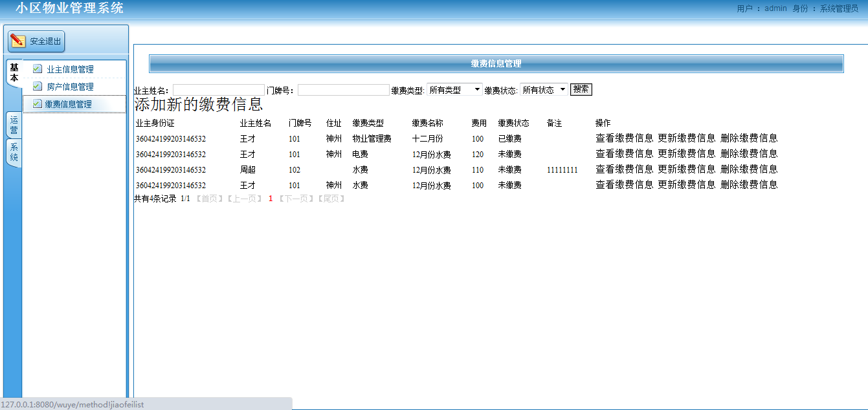Click the fee value 120
The image size is (868, 410).
(x=478, y=155)
